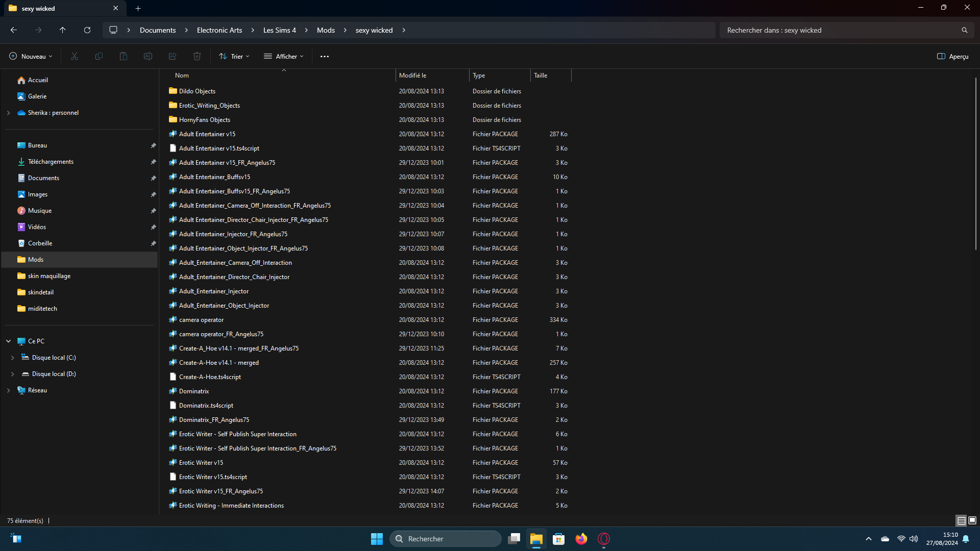Select the 'sexy wicked' window tab
This screenshot has width=980, height=551.
click(64, 8)
